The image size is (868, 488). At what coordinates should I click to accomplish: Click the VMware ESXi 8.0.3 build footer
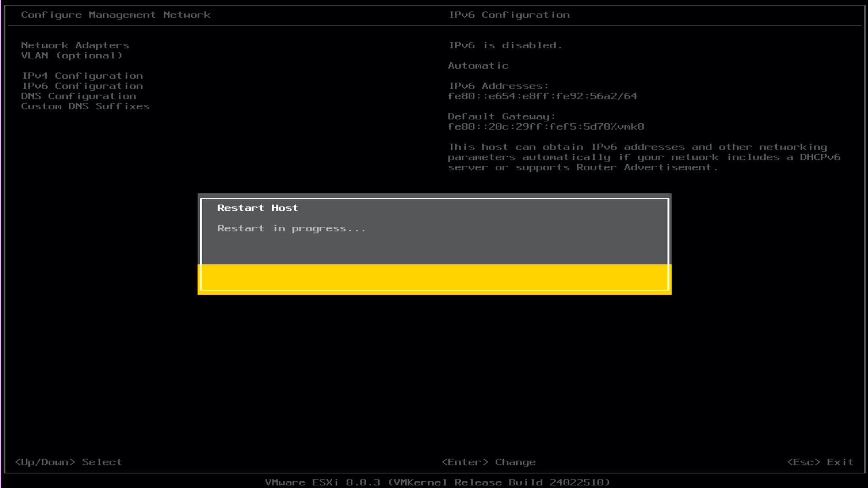point(437,482)
